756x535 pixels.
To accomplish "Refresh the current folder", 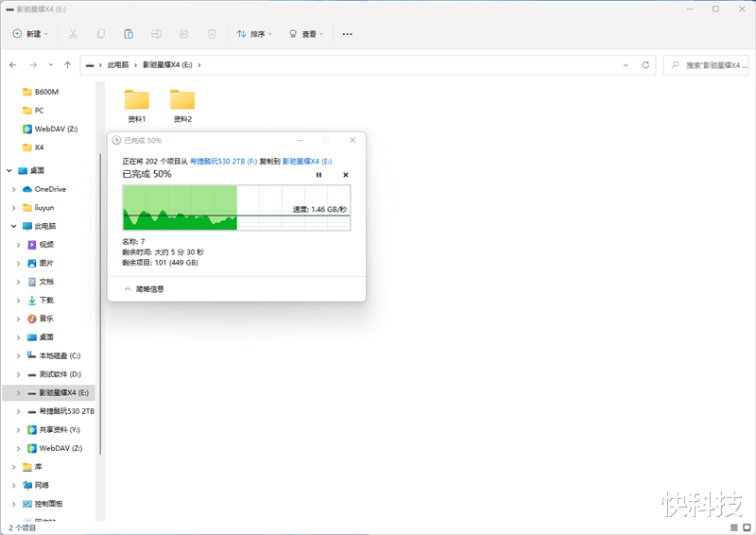I will click(645, 64).
